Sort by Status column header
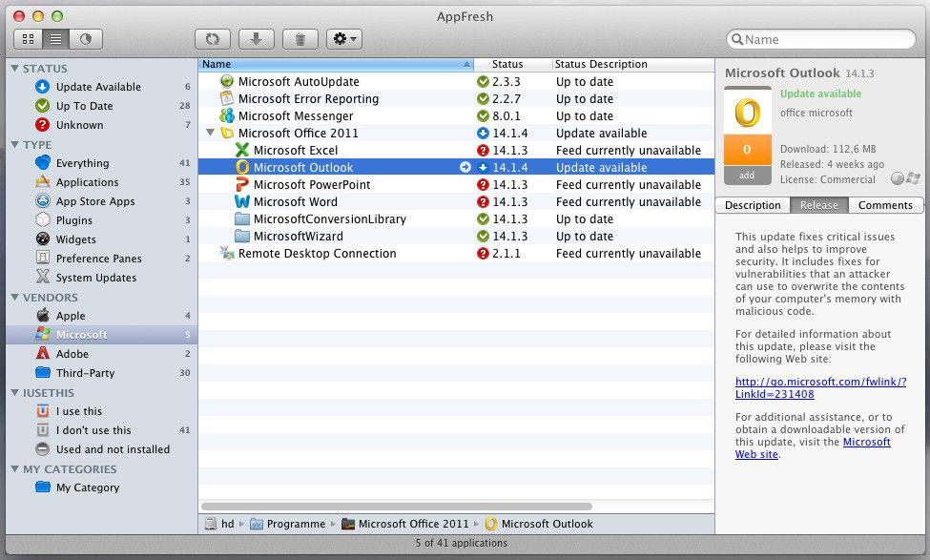This screenshot has width=930, height=560. click(x=513, y=64)
